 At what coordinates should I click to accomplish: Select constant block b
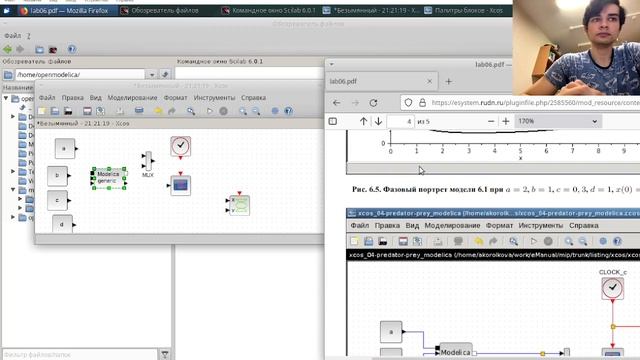pos(58,176)
